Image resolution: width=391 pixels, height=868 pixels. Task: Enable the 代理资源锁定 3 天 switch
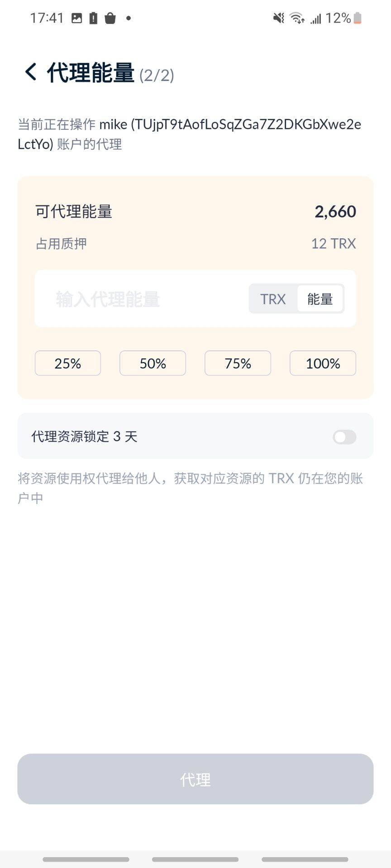[x=344, y=437]
